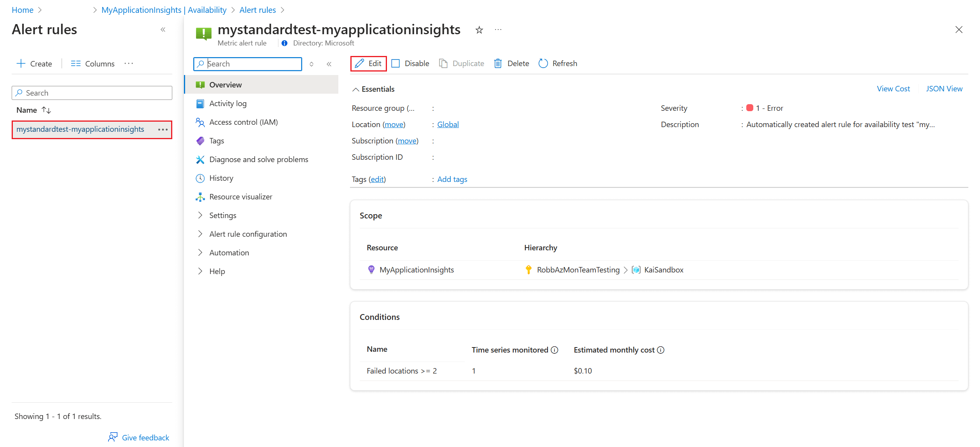Open Diagnose and solve problems
Image resolution: width=980 pixels, height=447 pixels.
tap(258, 159)
